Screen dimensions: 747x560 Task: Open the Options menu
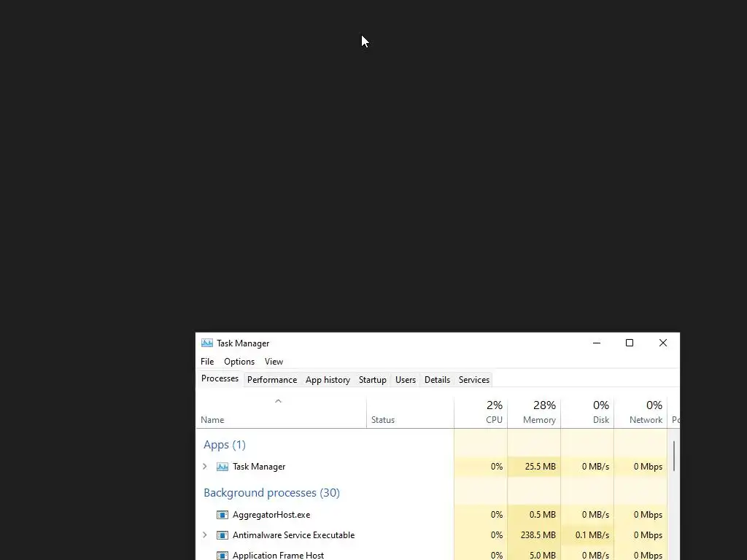pyautogui.click(x=239, y=362)
